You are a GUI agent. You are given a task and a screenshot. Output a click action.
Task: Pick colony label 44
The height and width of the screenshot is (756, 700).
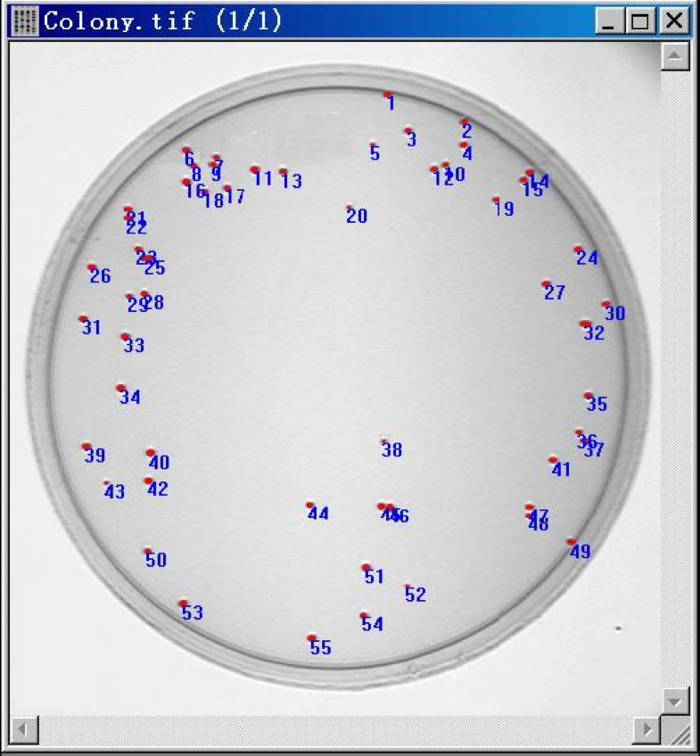(318, 514)
